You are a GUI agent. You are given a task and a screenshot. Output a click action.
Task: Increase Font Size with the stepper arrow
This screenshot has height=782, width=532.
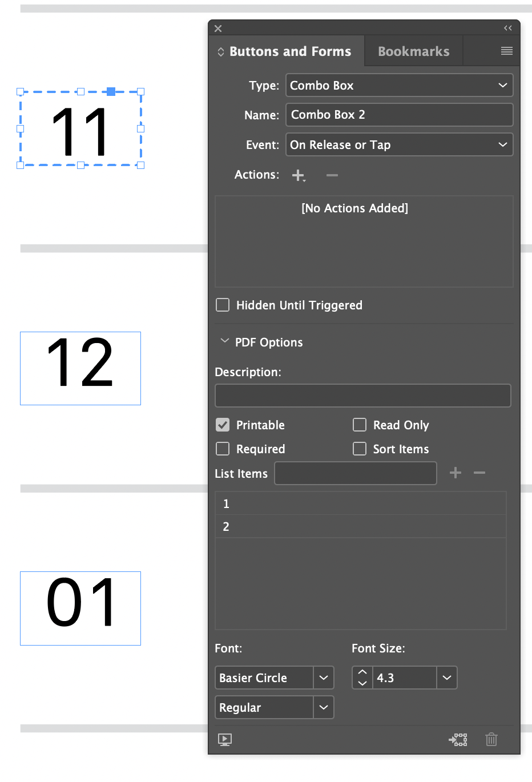[361, 674]
